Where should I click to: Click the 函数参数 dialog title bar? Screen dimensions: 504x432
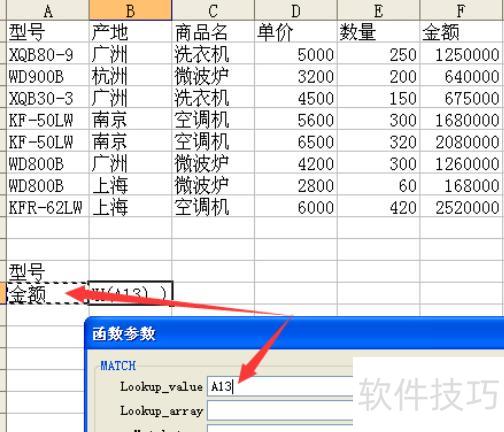[294, 333]
